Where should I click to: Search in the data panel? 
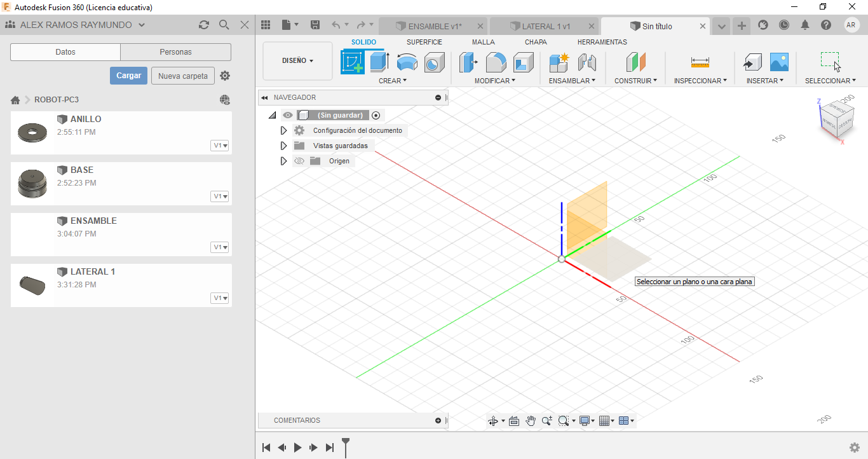(x=224, y=25)
